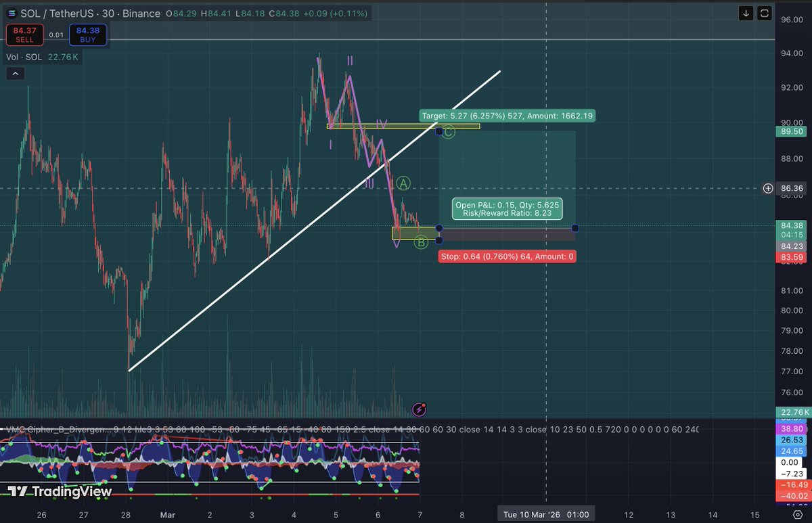The height and width of the screenshot is (523, 812).
Task: Click the 84.23 entry price label on the scale
Action: 791,246
